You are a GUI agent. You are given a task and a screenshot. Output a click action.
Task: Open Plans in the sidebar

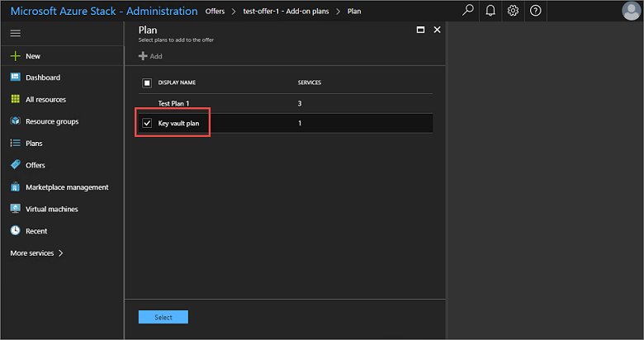click(x=33, y=143)
